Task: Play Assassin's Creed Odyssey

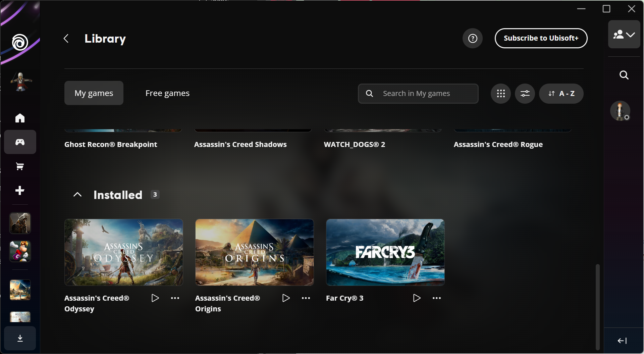Action: (155, 298)
